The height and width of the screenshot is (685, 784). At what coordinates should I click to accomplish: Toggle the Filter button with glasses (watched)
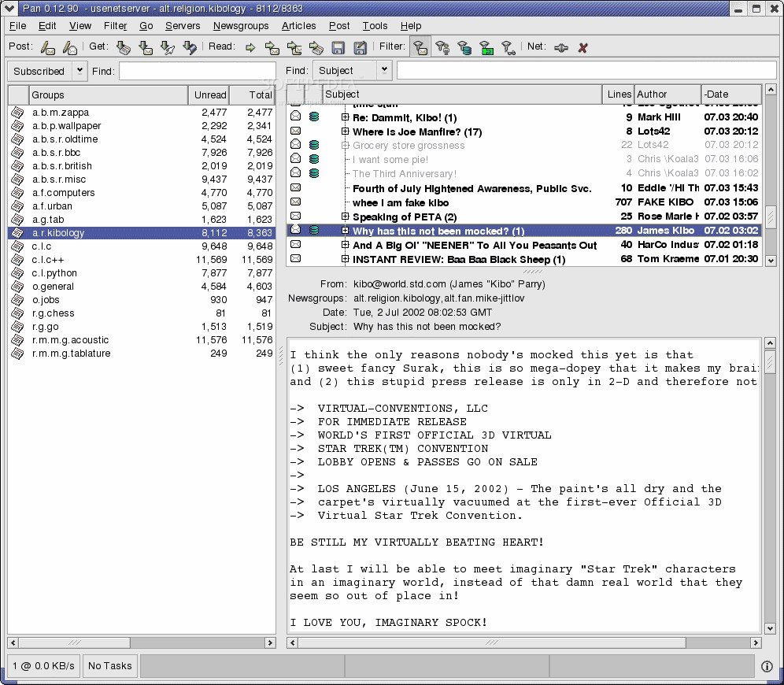pyautogui.click(x=508, y=47)
